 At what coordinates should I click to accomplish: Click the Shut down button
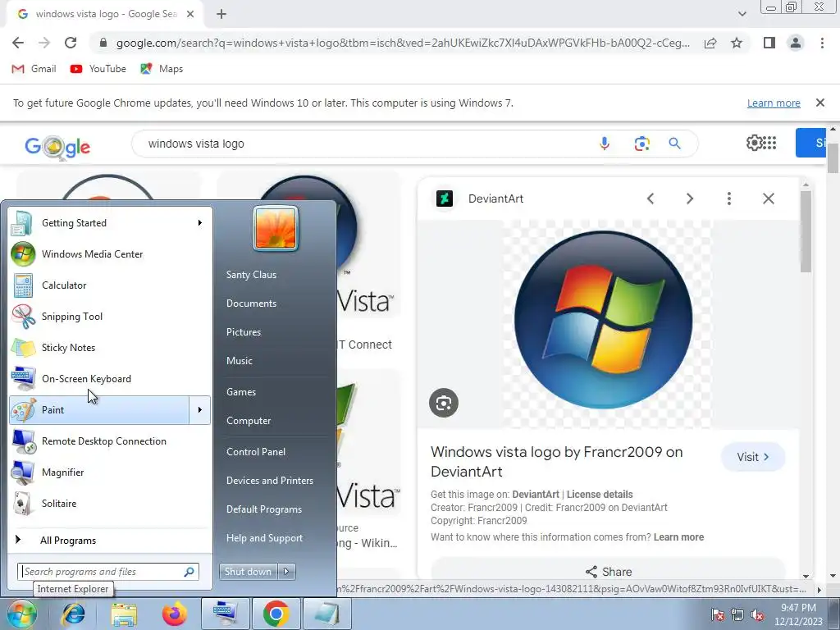coord(248,572)
